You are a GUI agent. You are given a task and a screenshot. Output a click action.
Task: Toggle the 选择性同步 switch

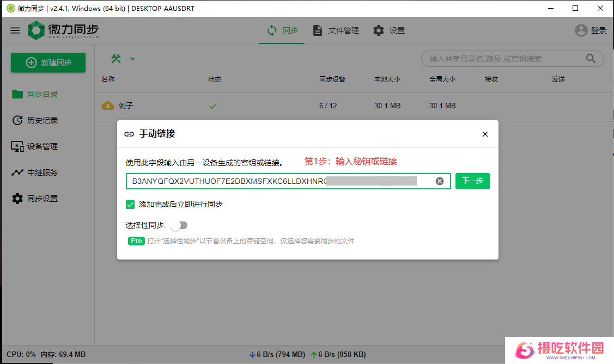coord(179,225)
